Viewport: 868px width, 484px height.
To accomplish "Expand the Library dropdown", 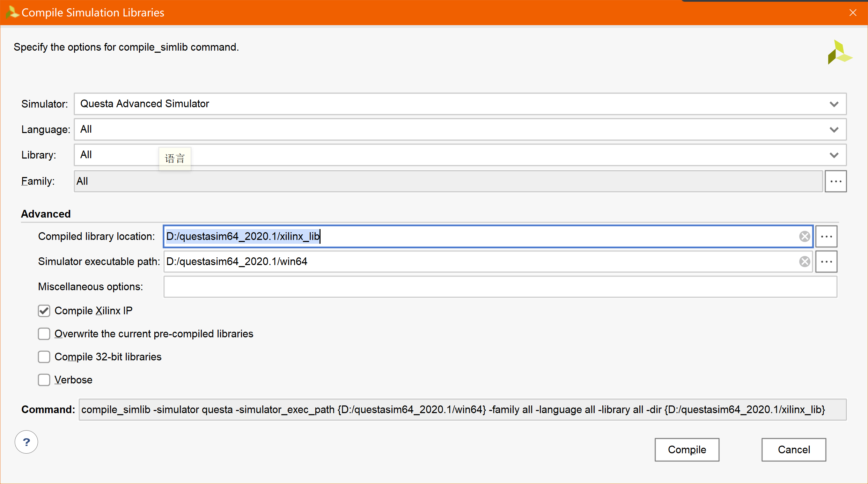I will [x=834, y=155].
